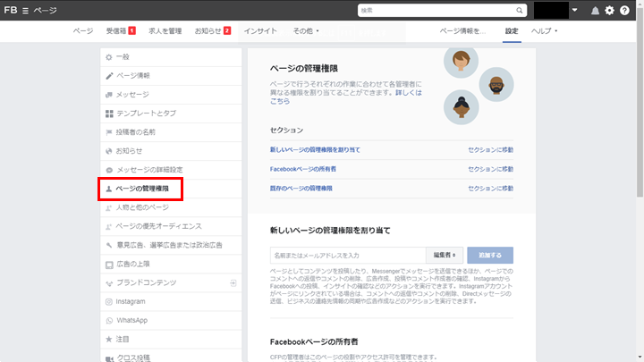Click the お知らせ globe icon in sidebar
The width and height of the screenshot is (644, 362).
109,151
